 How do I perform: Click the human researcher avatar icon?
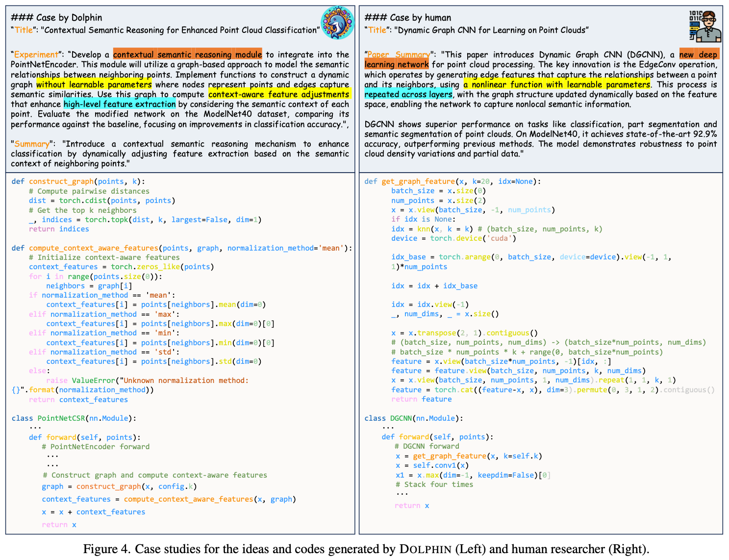click(705, 26)
